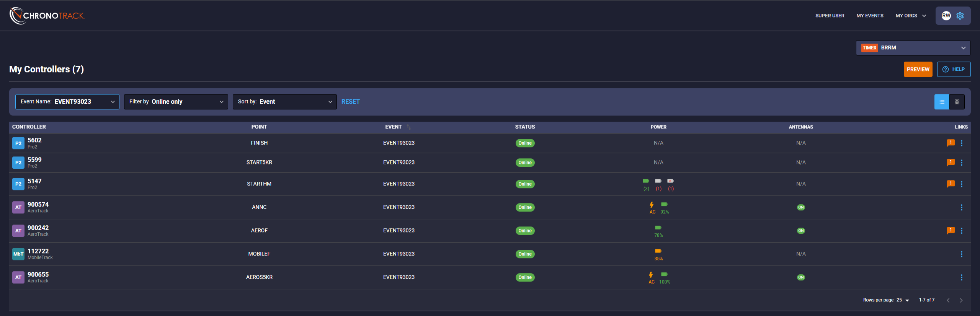The height and width of the screenshot is (316, 980).
Task: Open the Sort by Event dropdown
Action: [285, 102]
